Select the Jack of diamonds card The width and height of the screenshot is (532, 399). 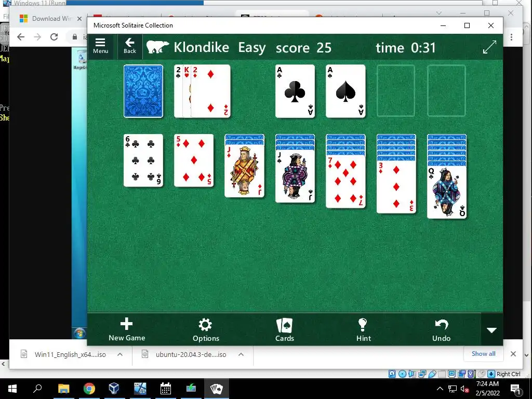point(244,171)
